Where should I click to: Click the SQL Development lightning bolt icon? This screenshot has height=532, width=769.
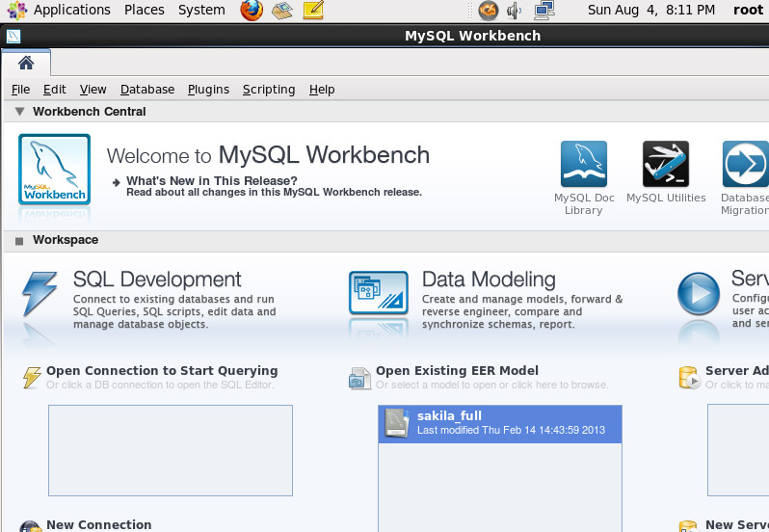[40, 294]
